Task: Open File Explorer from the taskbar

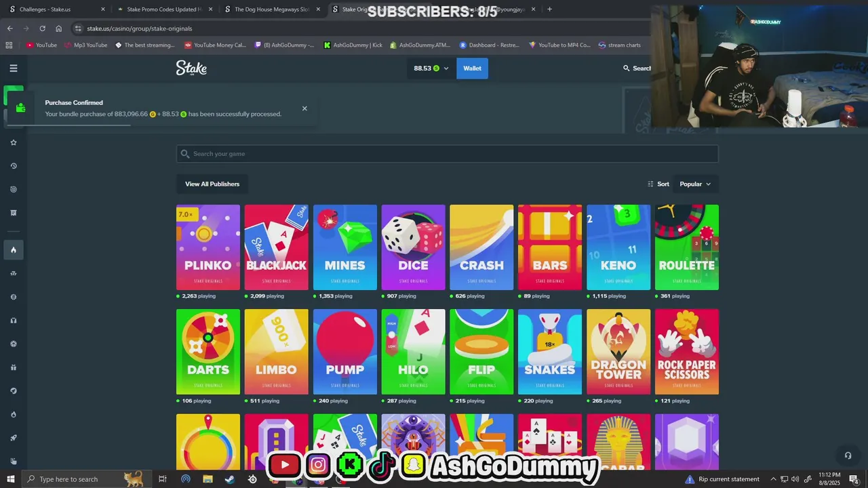Action: pos(208,479)
